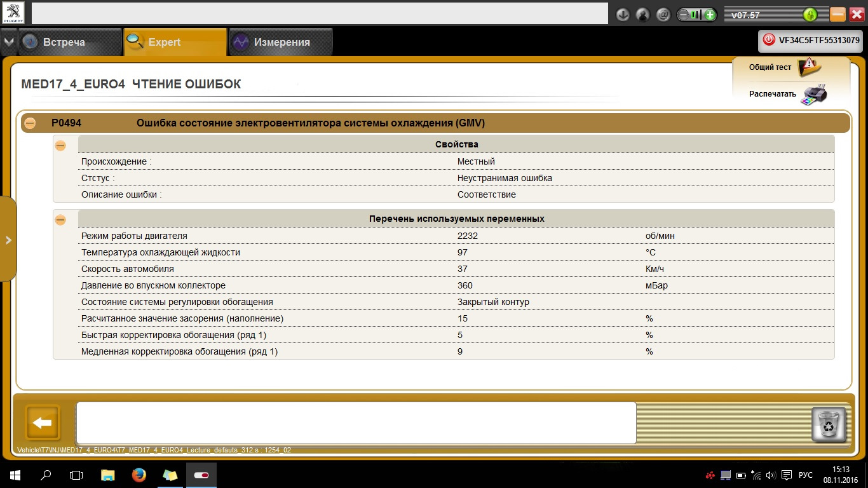Click coolant temperature value 97

point(463,252)
